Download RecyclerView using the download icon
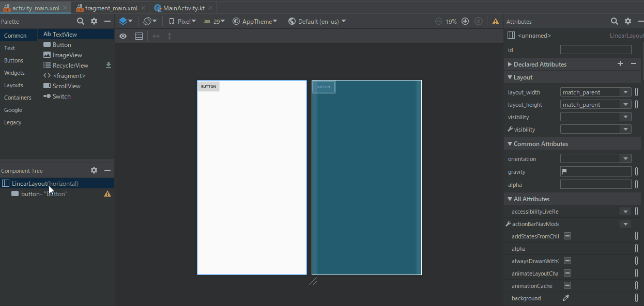Viewport: 644px width, 306px height. click(109, 65)
